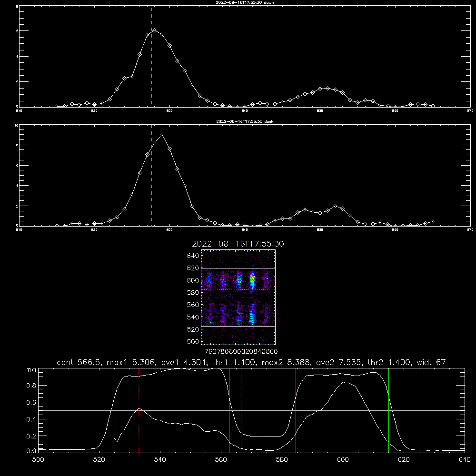Open the spectral image thumbnail
The width and height of the screenshot is (476, 476).
click(238, 297)
